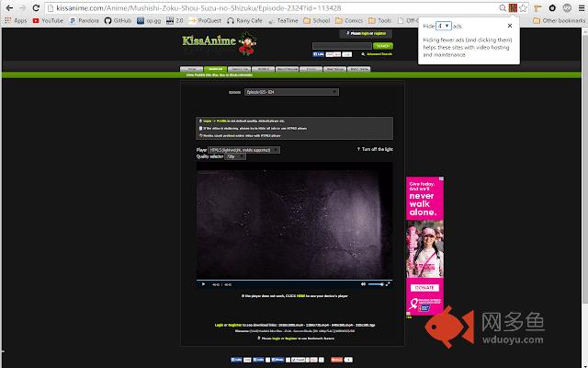Click the Donate button in pink ad
Screen dimensions: 588x368
click(x=424, y=288)
